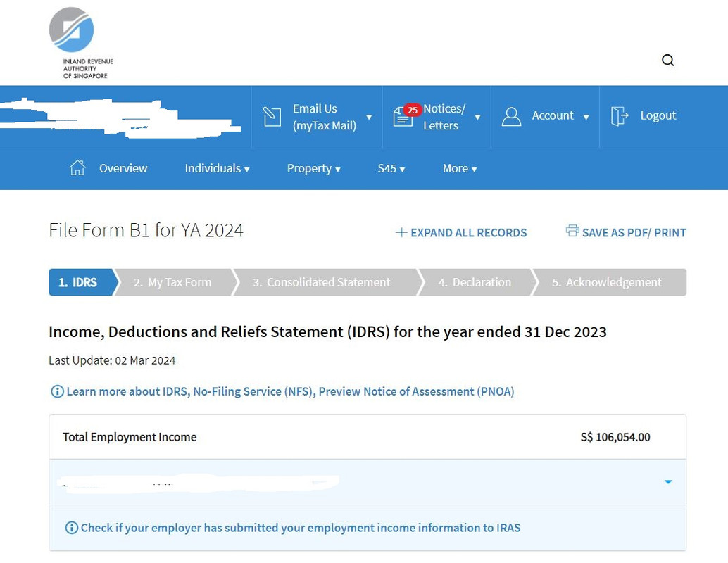This screenshot has width=728, height=563.
Task: Expand the Individuals menu
Action: pyautogui.click(x=218, y=168)
